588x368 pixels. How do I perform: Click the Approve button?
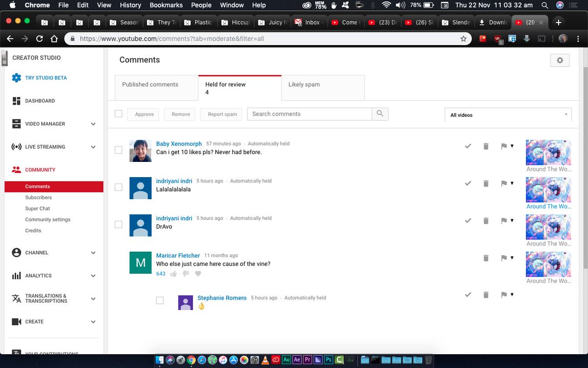[x=144, y=114]
